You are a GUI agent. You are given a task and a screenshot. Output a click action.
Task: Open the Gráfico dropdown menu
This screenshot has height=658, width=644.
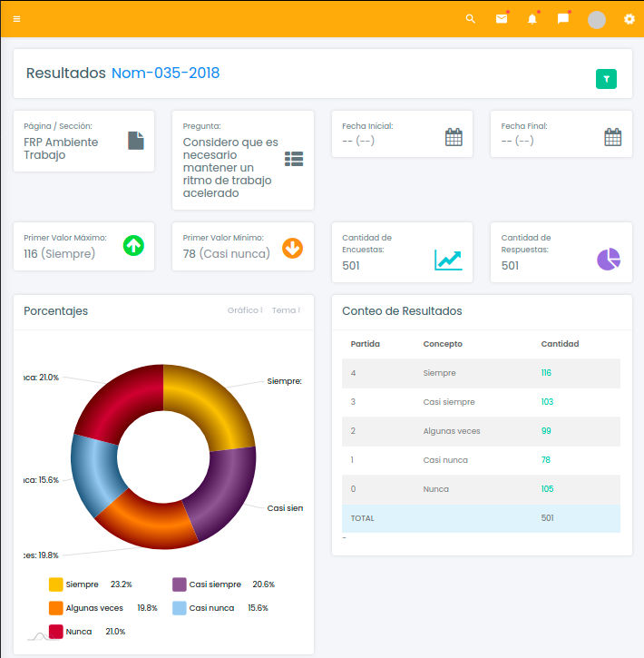pos(245,310)
